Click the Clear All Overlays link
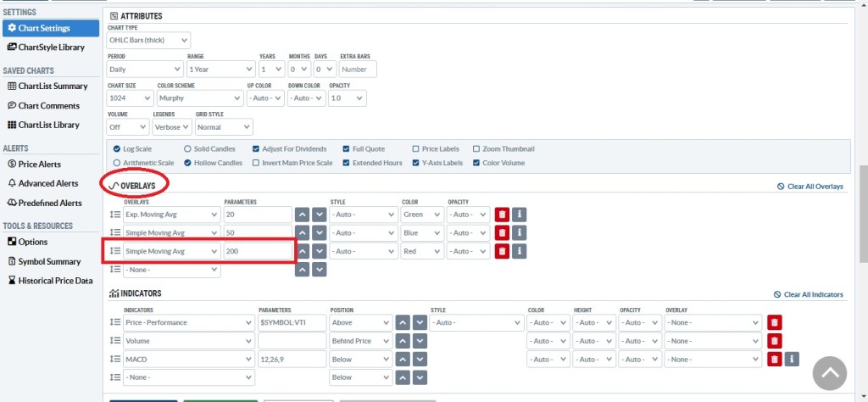The width and height of the screenshot is (868, 402). coord(810,187)
